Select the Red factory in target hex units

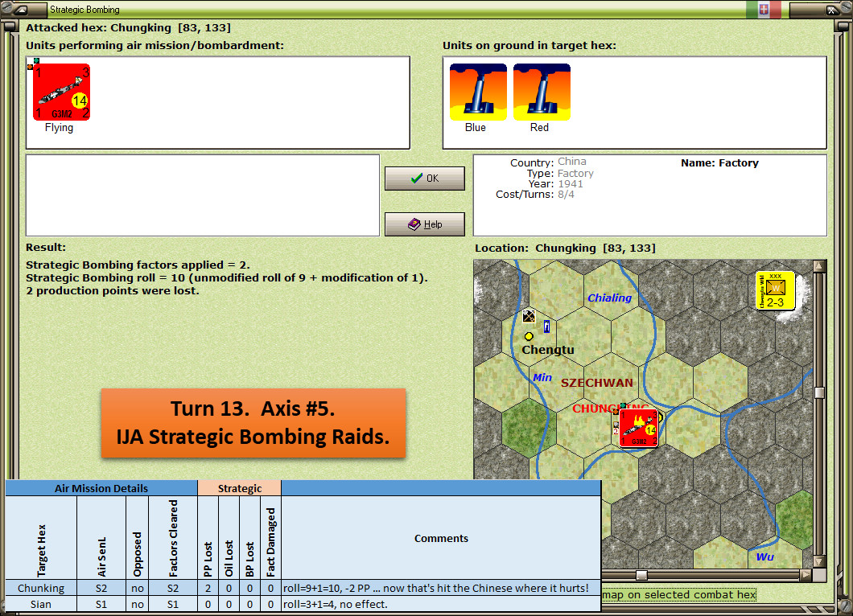coord(542,92)
